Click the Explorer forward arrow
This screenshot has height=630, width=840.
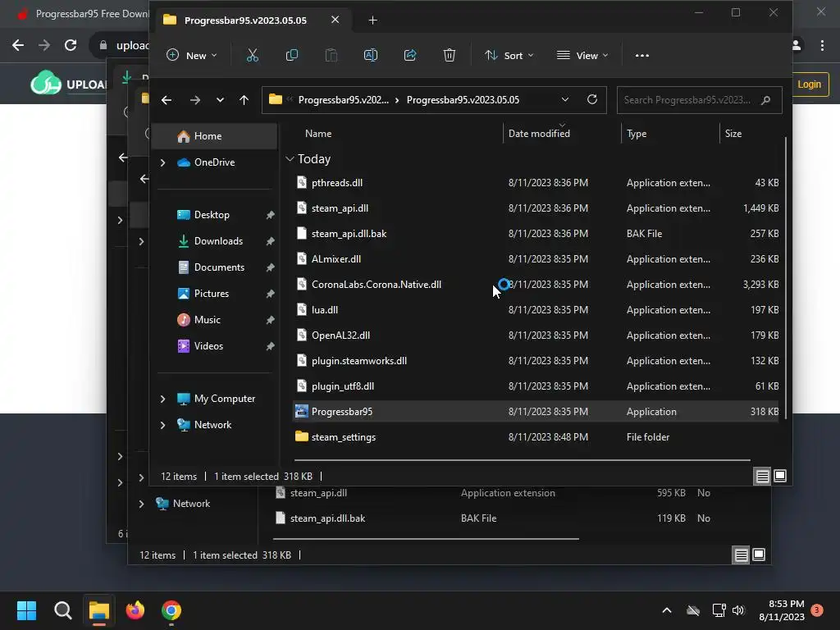point(195,100)
